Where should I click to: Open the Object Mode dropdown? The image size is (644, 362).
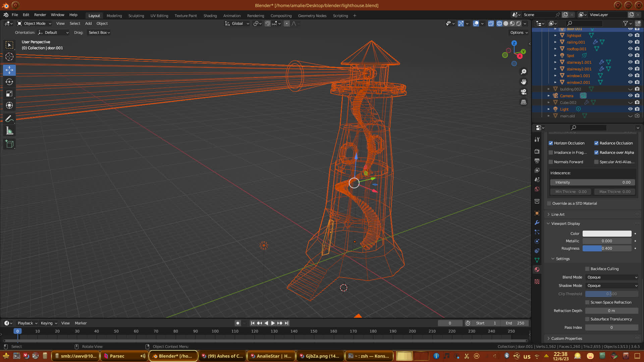point(34,23)
